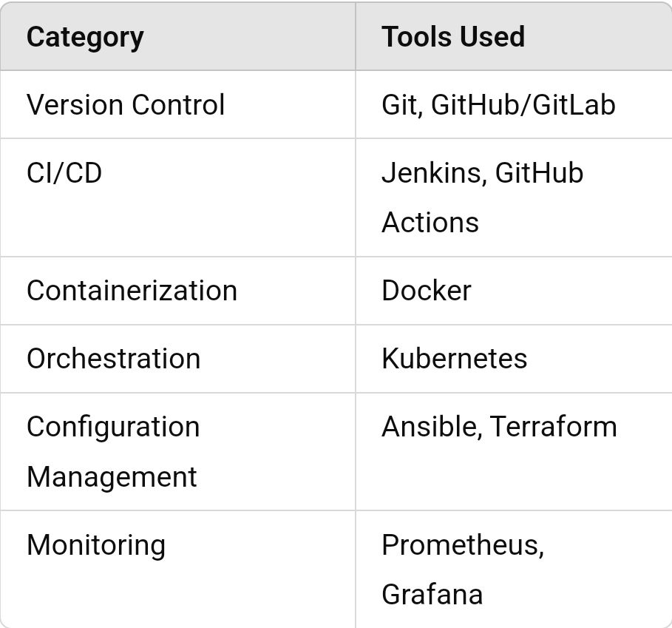Click the Docker cell

(426, 291)
